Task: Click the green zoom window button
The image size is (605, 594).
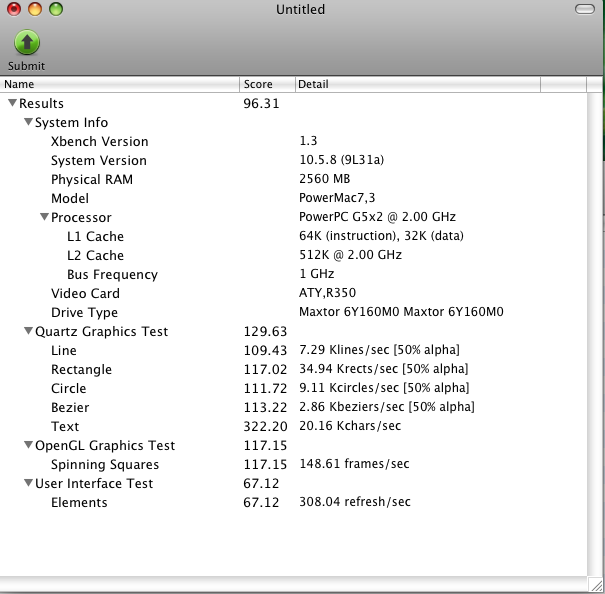Action: [56, 9]
